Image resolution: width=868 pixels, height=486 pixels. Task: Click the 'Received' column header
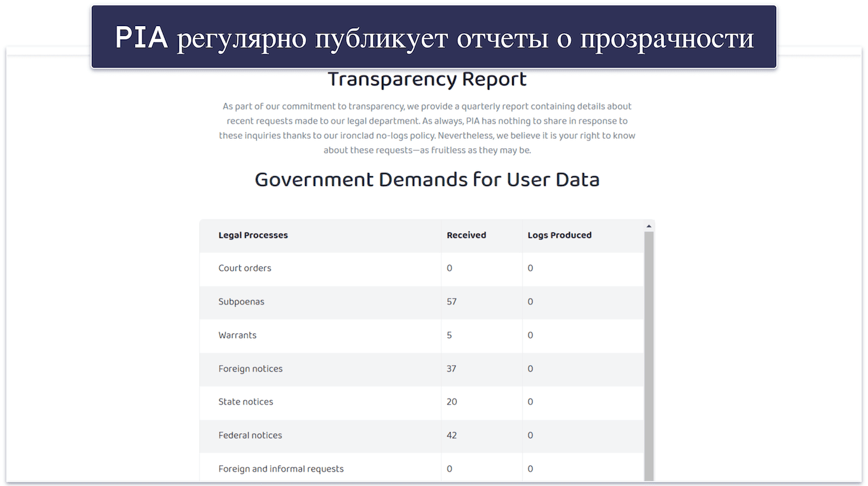click(x=466, y=235)
